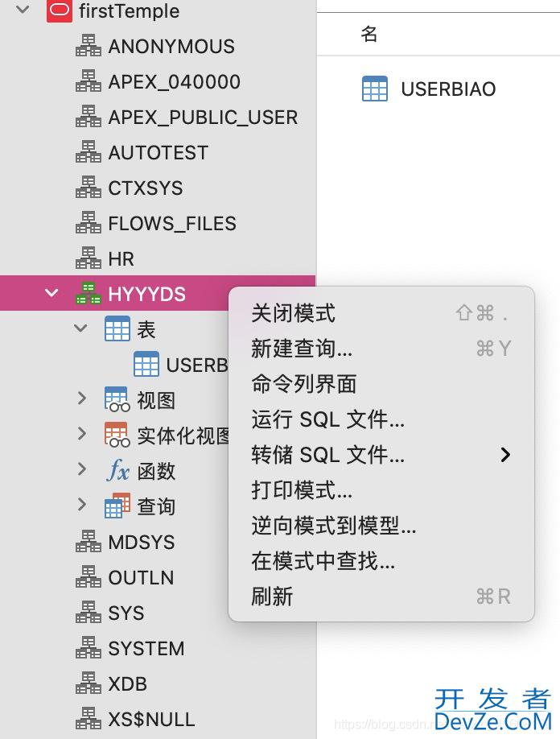Select the APEX_040000 label

pos(175,81)
